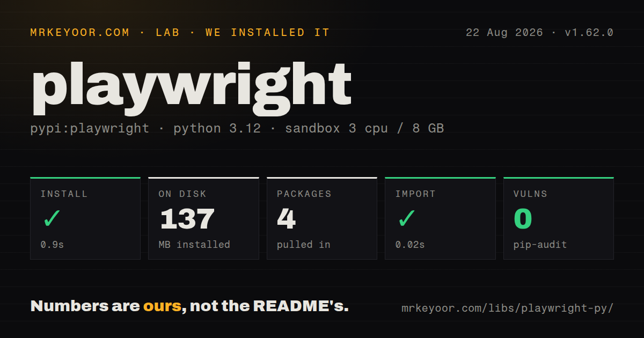Click the "4" packages count
644x338 pixels.
(x=287, y=219)
